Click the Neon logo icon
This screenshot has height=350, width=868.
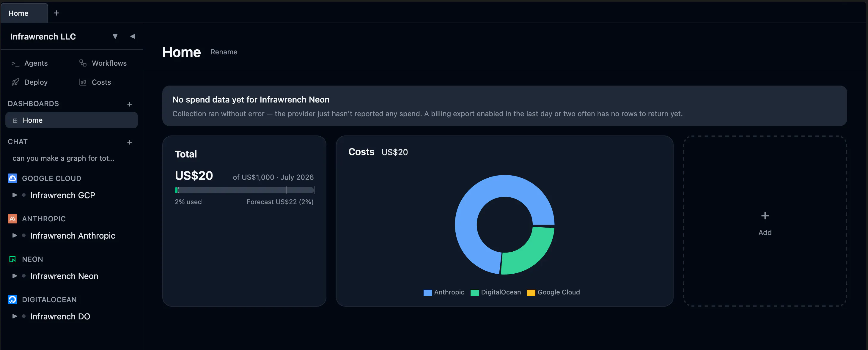[12, 259]
